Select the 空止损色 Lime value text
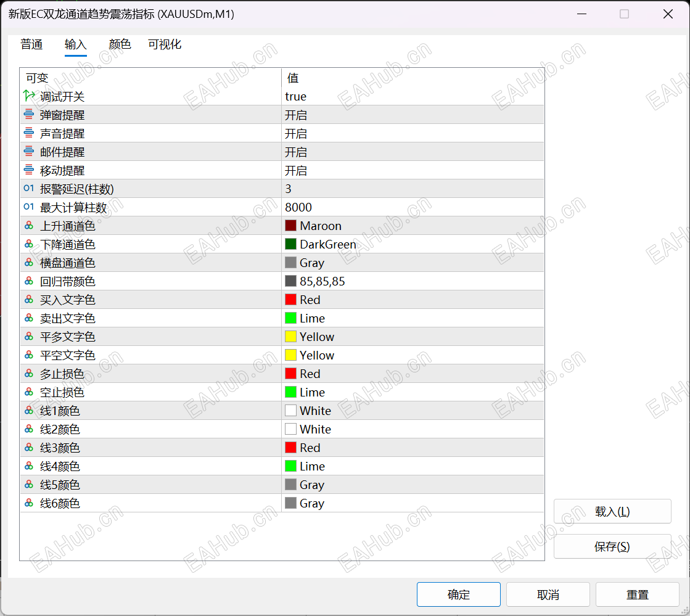Image resolution: width=690 pixels, height=616 pixels. (x=313, y=392)
